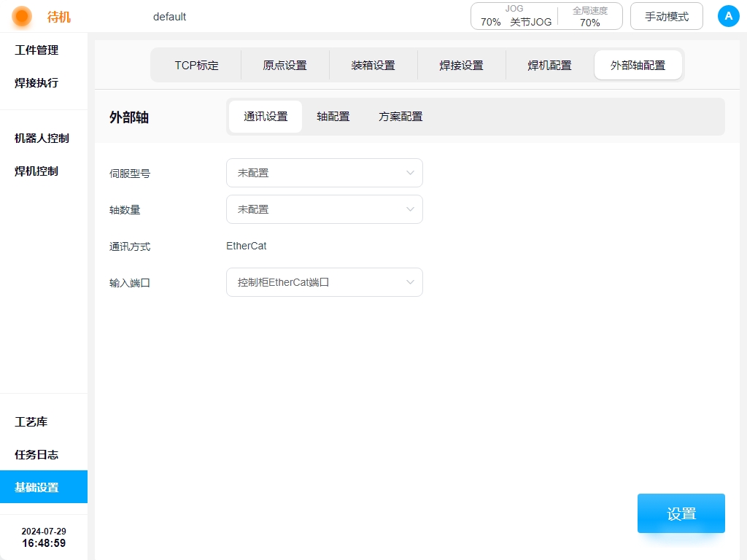
Task: Open the 输入端口 dropdown
Action: point(324,282)
